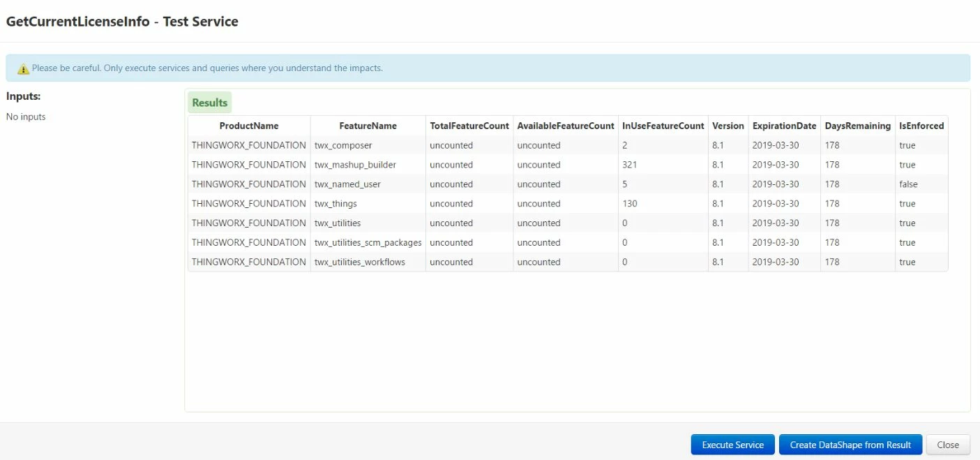The image size is (980, 460).
Task: Click the ProductName column header
Action: click(x=249, y=126)
